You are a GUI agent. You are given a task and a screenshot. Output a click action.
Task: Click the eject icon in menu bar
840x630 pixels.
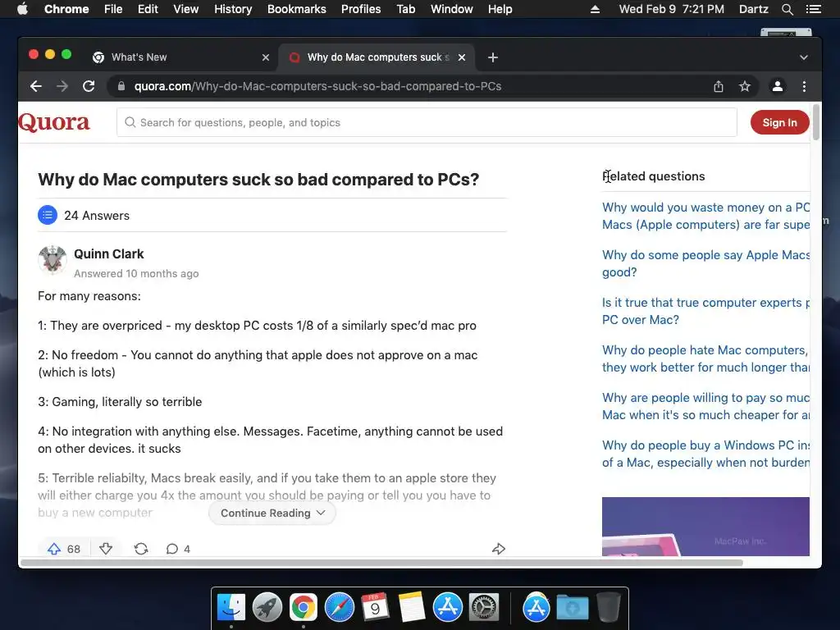595,9
